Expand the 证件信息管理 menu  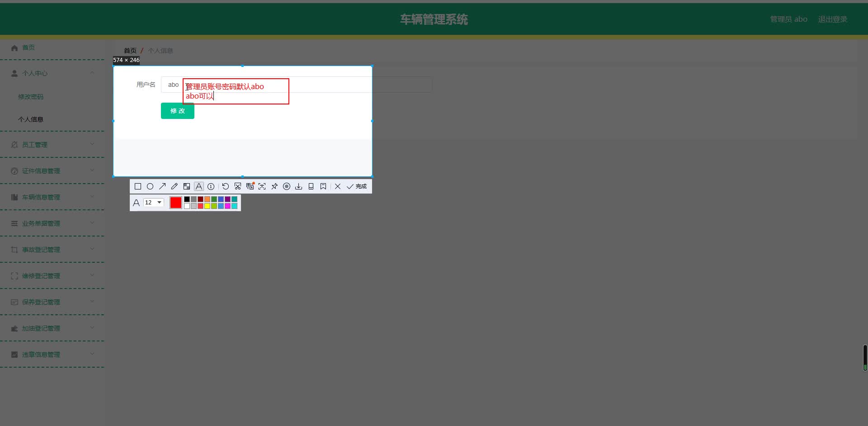(x=52, y=171)
